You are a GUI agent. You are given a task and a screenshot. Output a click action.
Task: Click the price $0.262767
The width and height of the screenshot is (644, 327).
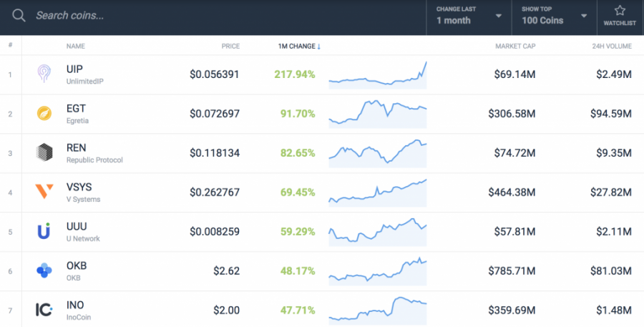click(215, 192)
